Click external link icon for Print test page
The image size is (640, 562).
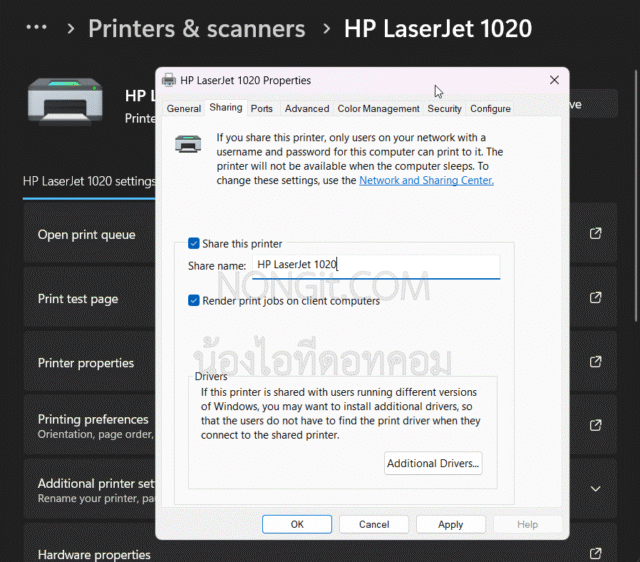(x=596, y=298)
